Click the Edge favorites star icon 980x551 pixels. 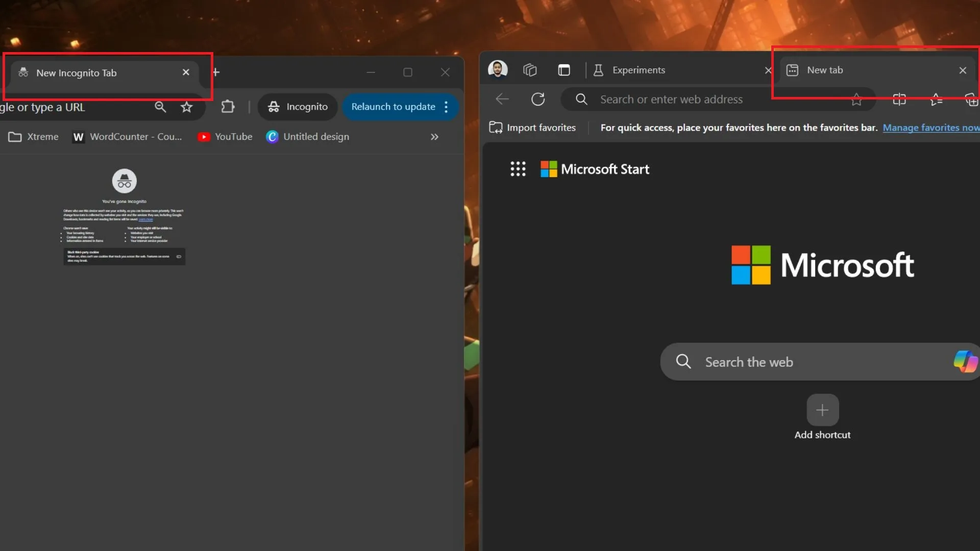click(x=857, y=99)
